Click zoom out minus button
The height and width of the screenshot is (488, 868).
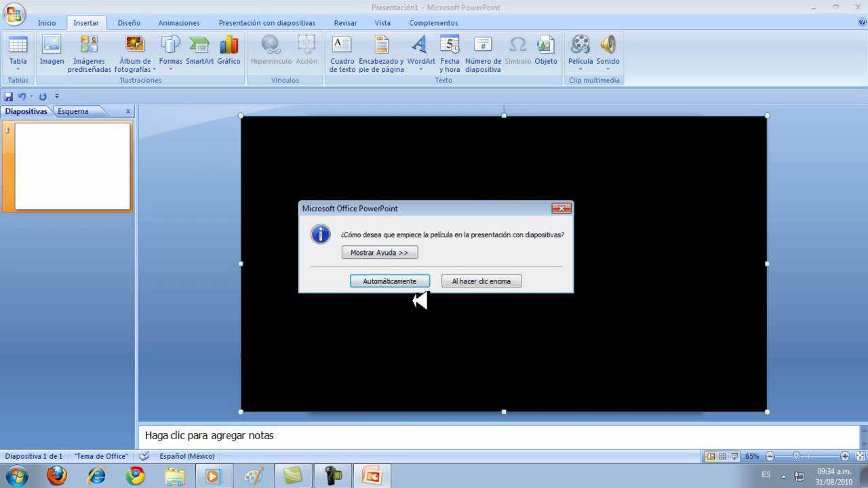click(768, 456)
